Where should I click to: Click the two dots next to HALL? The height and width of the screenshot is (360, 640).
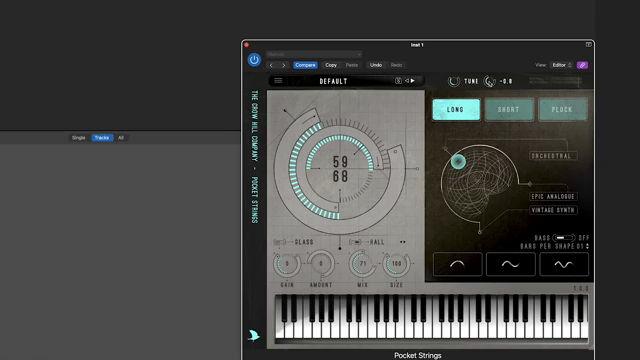403,242
